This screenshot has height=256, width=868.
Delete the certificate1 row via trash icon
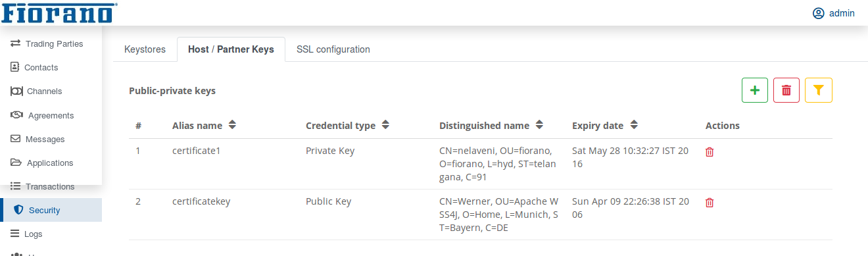pyautogui.click(x=710, y=152)
